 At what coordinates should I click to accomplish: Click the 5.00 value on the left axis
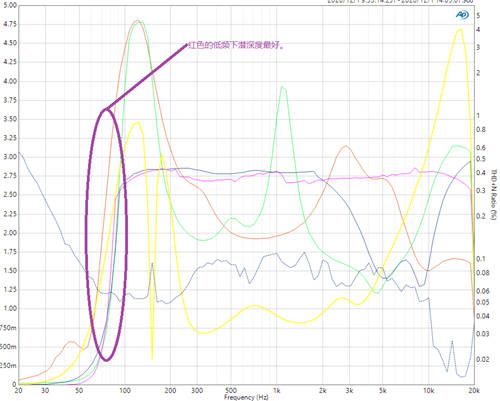pyautogui.click(x=9, y=5)
